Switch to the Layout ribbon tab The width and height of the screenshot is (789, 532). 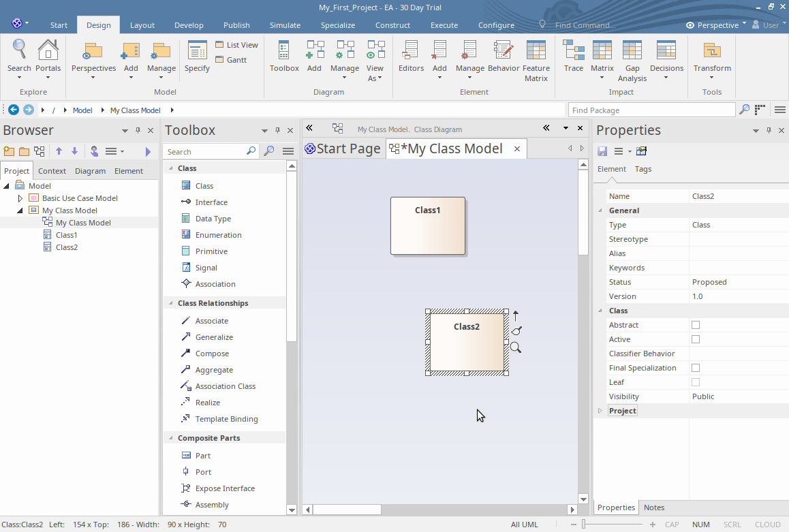pyautogui.click(x=142, y=25)
